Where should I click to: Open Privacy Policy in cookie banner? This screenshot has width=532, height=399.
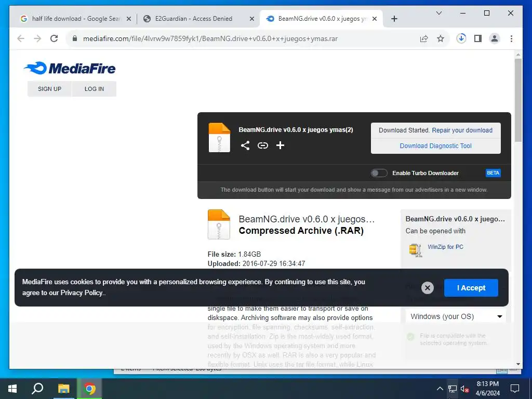82,293
